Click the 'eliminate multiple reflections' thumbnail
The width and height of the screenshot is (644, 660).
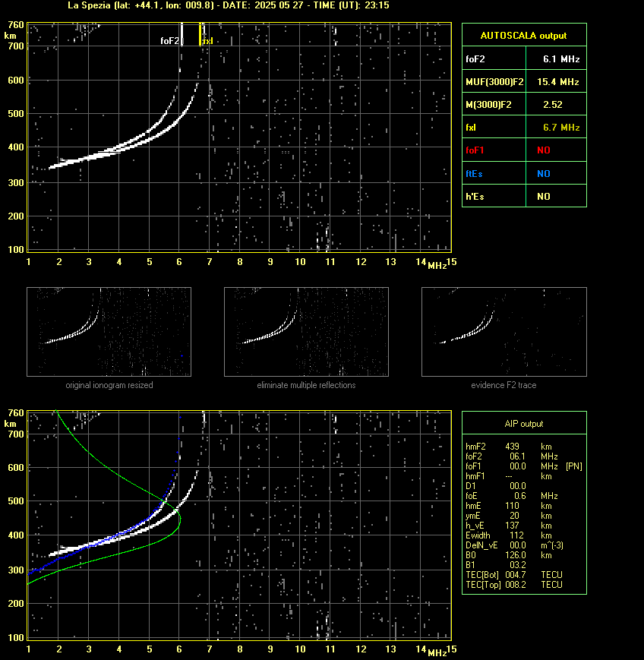pos(306,332)
